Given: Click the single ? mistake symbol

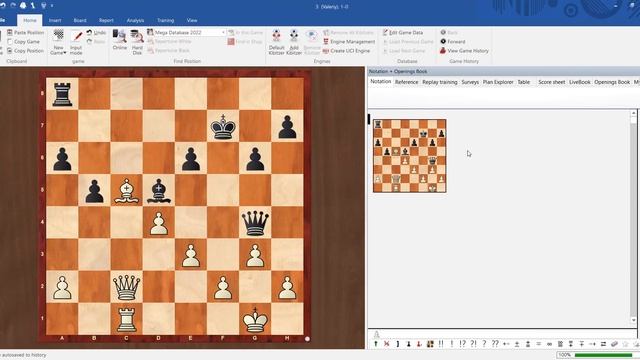Looking at the screenshot, I should [484, 344].
